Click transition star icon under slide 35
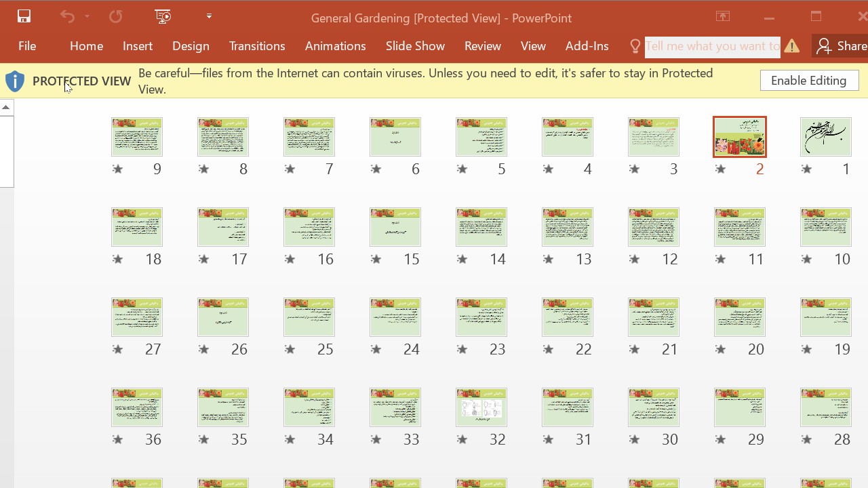The height and width of the screenshot is (488, 868). pos(203,439)
